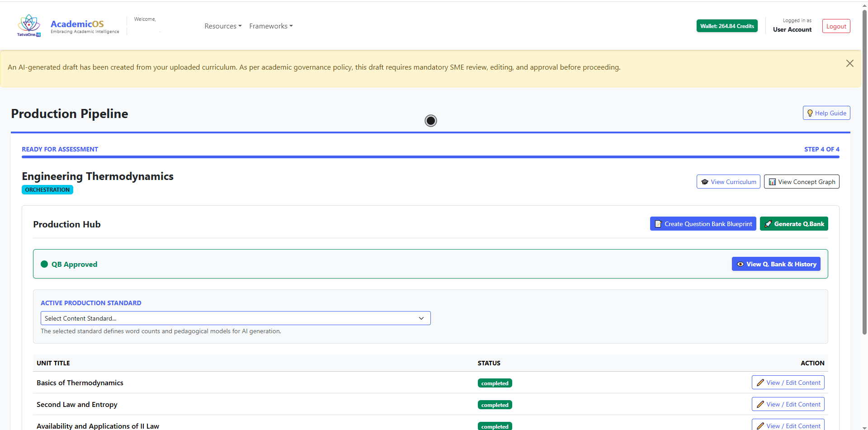Click the graduation cap View Curriculum icon

point(704,182)
